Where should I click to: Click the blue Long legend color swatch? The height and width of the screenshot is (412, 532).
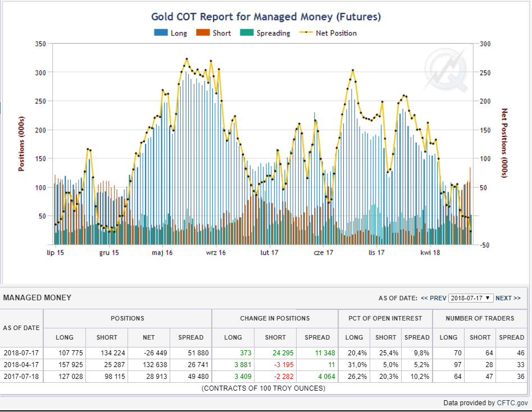(161, 33)
